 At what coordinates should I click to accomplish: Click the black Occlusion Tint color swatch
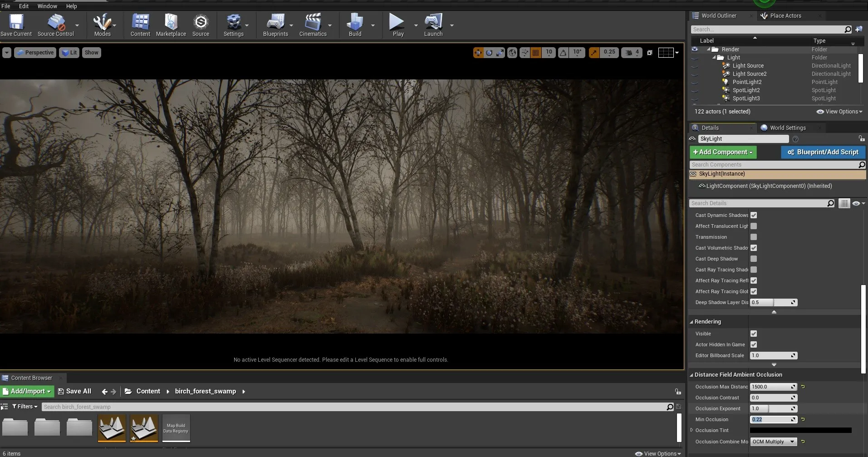click(800, 430)
